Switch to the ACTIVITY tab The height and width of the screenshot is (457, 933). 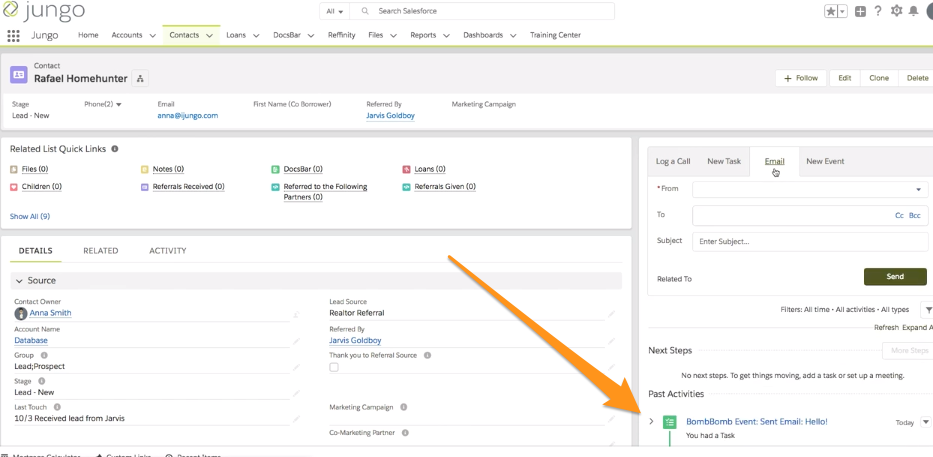point(168,251)
